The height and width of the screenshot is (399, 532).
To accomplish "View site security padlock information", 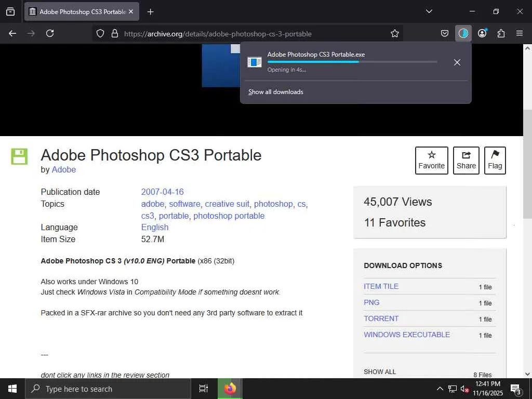I will pyautogui.click(x=115, y=34).
